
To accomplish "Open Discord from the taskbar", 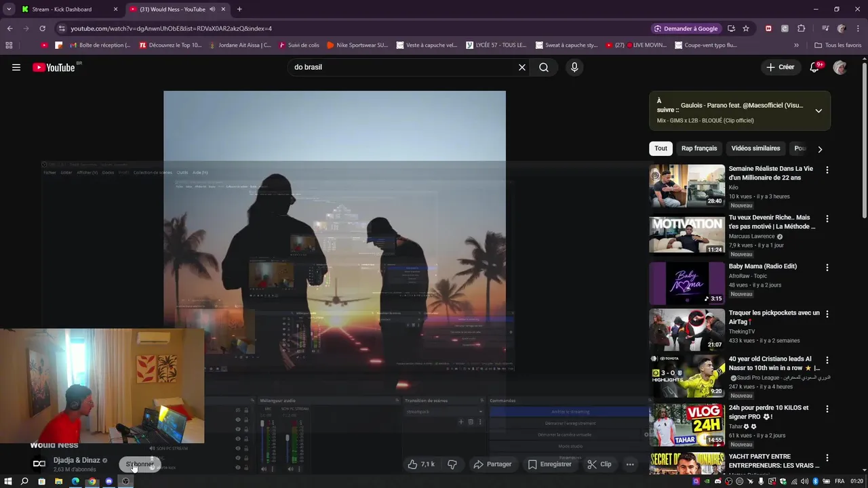I will tap(108, 481).
